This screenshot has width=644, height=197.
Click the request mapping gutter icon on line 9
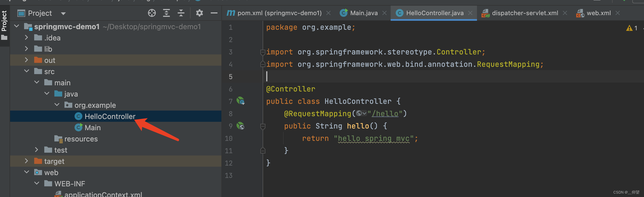[x=240, y=125]
